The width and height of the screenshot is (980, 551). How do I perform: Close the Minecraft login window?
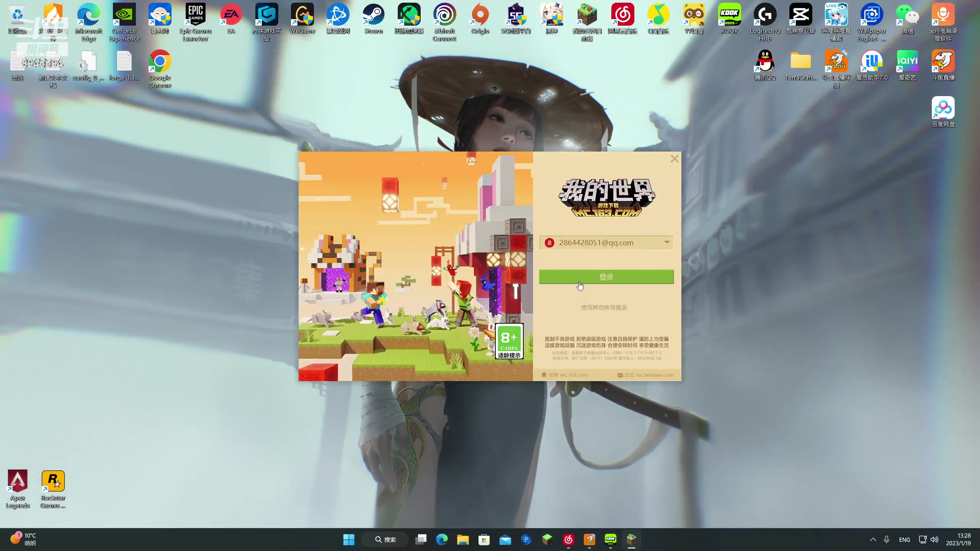click(675, 159)
